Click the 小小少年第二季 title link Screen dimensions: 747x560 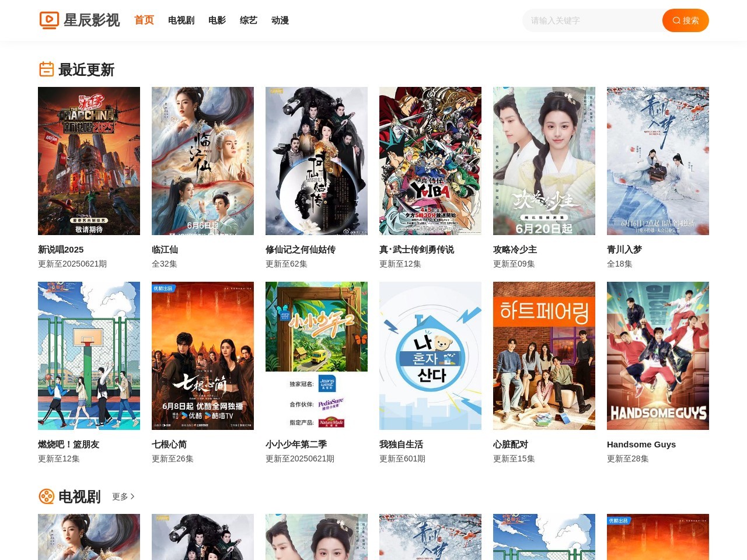tap(296, 444)
